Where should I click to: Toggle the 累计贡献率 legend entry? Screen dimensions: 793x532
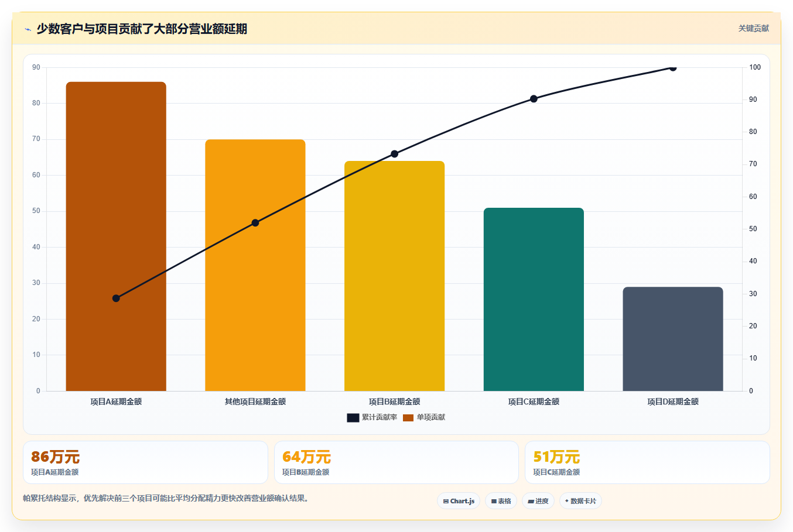tap(372, 417)
